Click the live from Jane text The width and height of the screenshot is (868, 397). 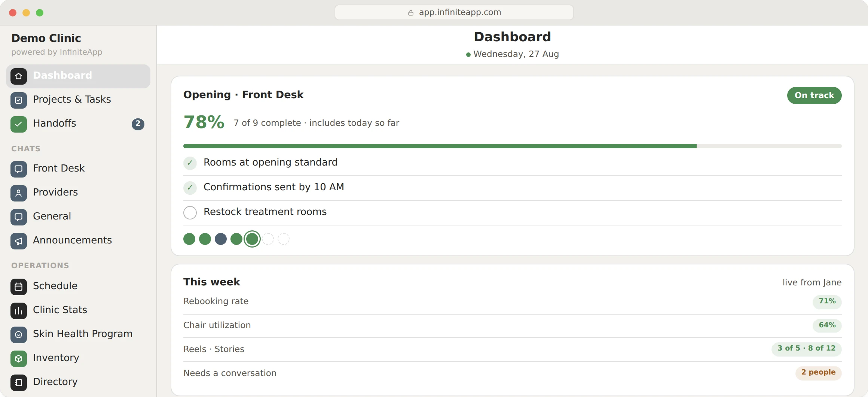pyautogui.click(x=812, y=282)
